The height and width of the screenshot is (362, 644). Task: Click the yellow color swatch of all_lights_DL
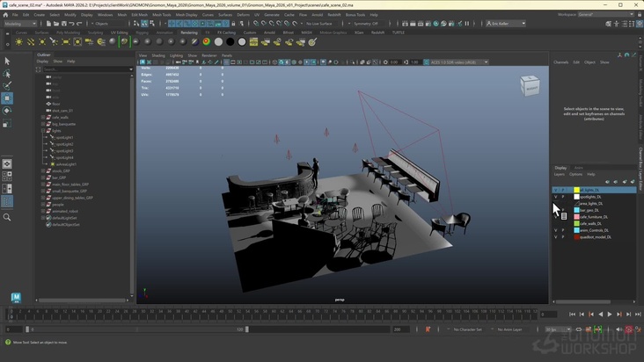pos(576,190)
